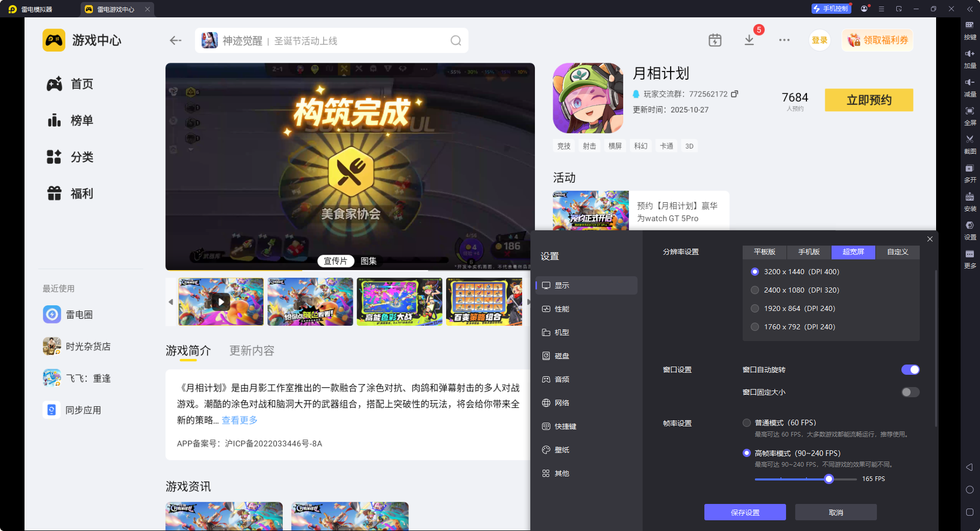Select resolution 1920 x 864 (DPI 240)
Viewport: 980px width, 531px height.
coord(794,308)
